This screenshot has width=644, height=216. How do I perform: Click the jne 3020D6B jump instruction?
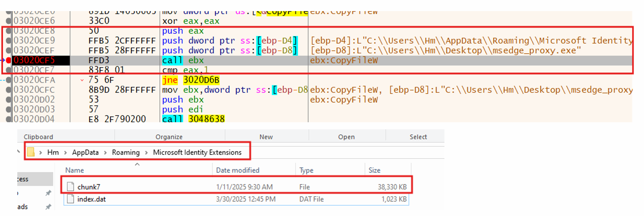click(191, 80)
